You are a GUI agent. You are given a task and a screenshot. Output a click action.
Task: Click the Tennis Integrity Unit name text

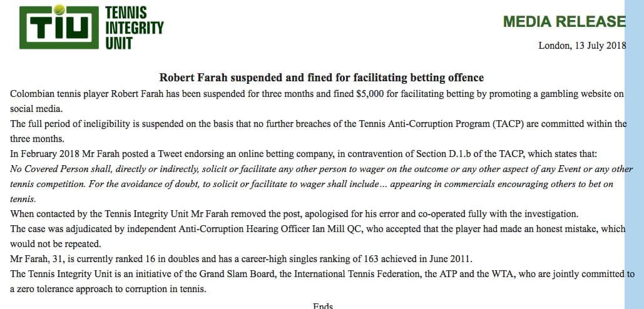click(x=134, y=28)
